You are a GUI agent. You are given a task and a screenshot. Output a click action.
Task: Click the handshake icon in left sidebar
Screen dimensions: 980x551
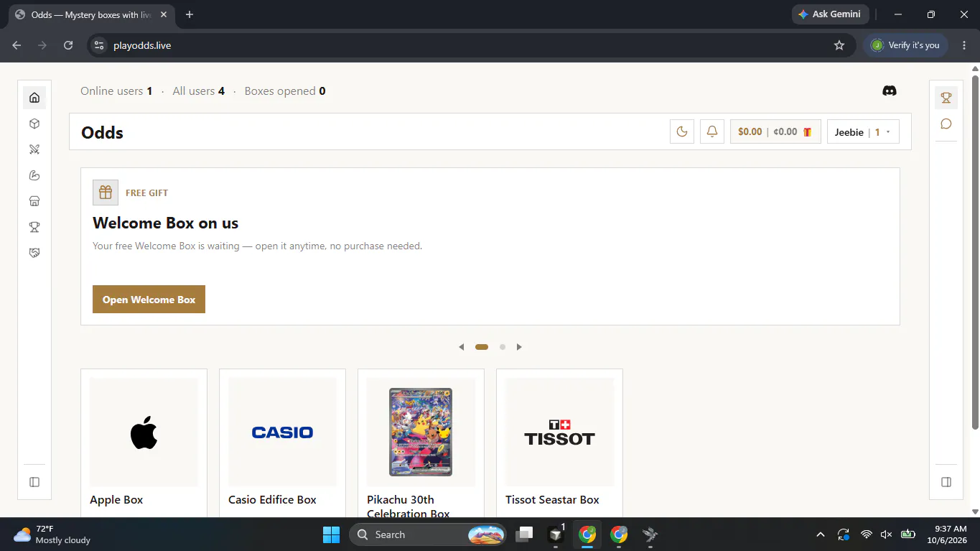tap(34, 253)
